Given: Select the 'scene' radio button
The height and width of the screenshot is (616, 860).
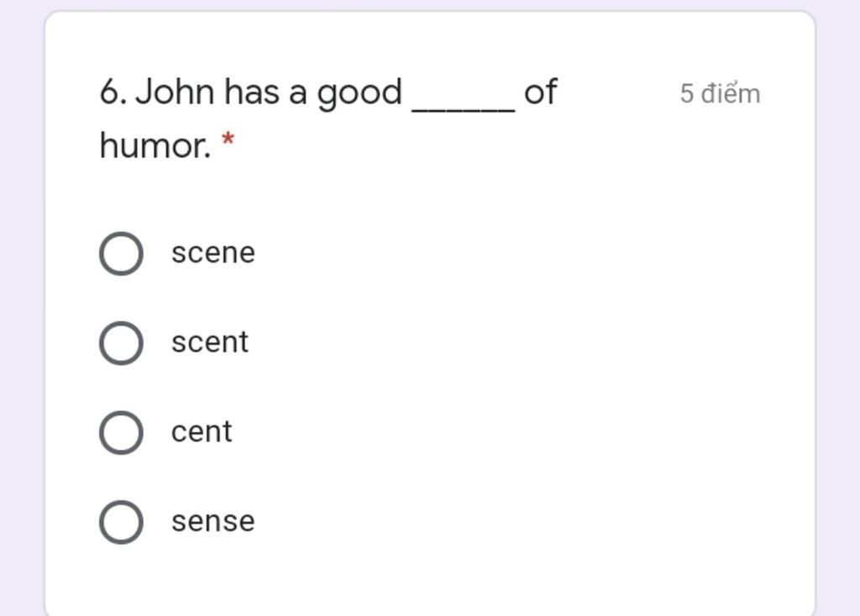Looking at the screenshot, I should coord(121,253).
